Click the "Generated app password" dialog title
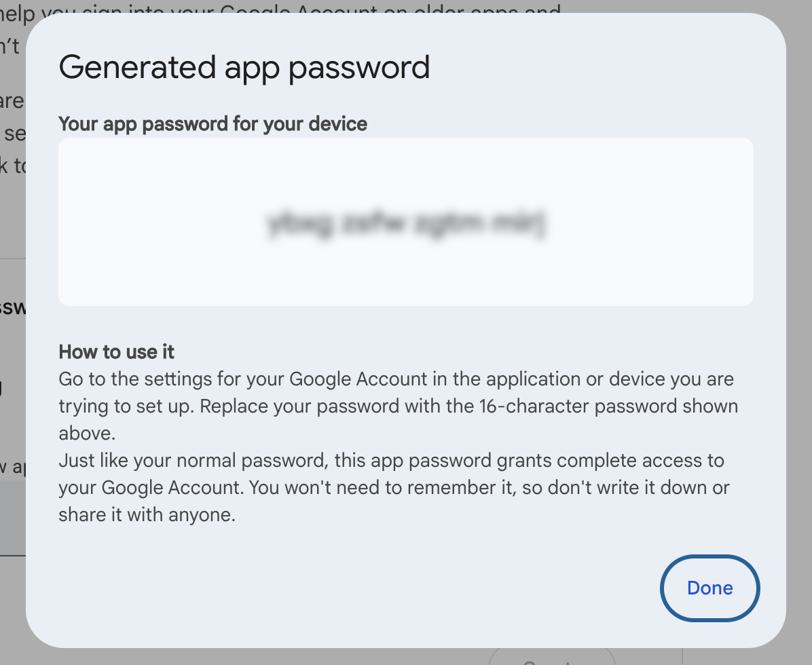Screen dimensions: 812x665 (244, 66)
